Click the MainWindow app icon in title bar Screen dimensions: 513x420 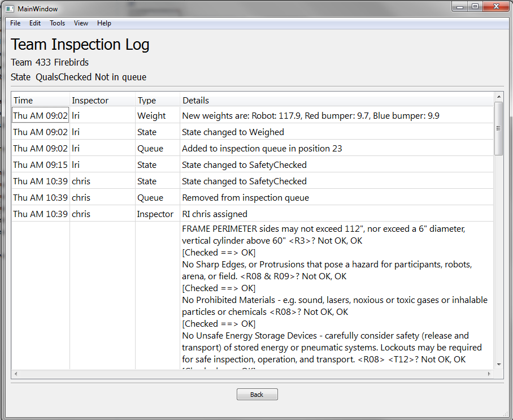(10, 9)
